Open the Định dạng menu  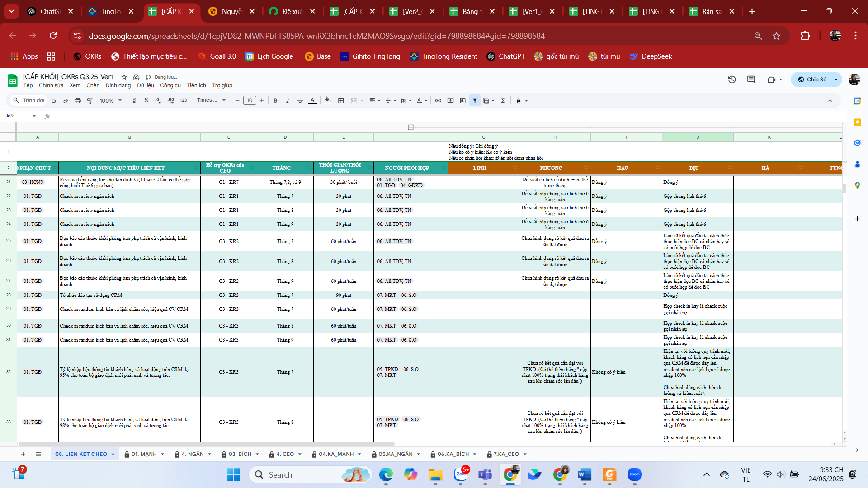[118, 85]
